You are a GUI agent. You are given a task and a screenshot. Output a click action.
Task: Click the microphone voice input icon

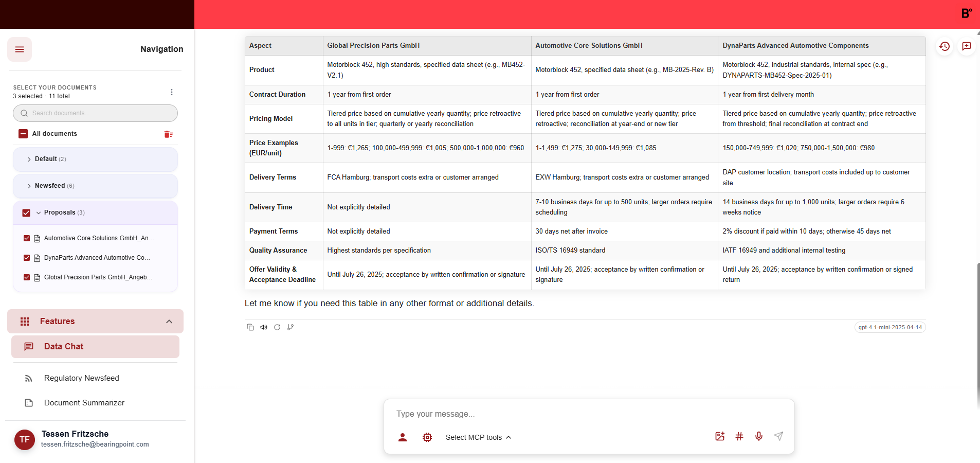tap(759, 437)
